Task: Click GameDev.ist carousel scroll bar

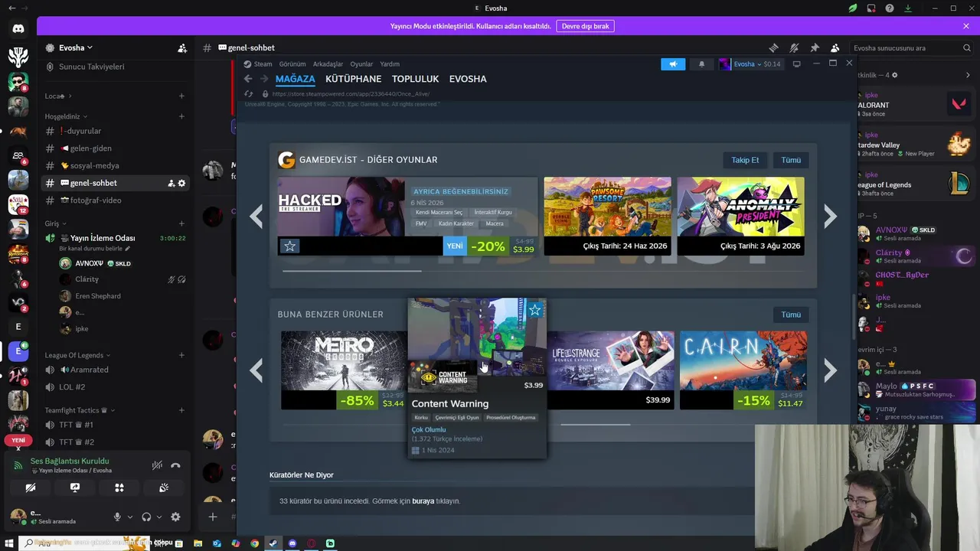Action: 351,270
